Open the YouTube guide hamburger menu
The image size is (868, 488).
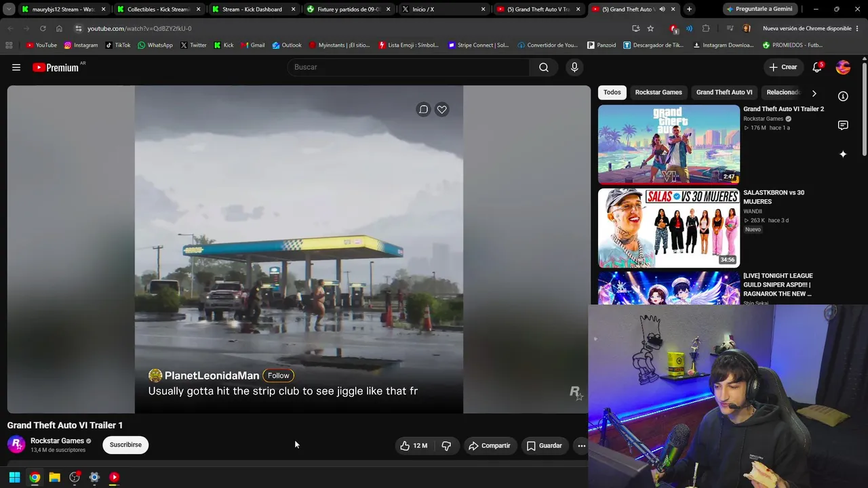click(x=16, y=67)
